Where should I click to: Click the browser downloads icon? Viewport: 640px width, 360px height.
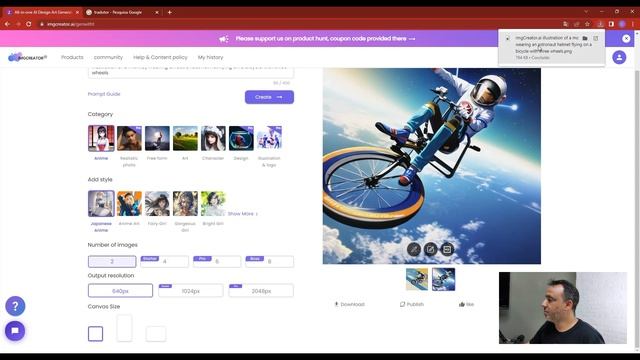tap(600, 24)
